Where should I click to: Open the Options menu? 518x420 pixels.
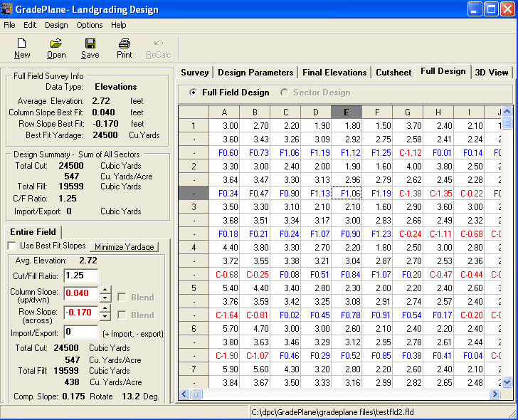point(90,25)
